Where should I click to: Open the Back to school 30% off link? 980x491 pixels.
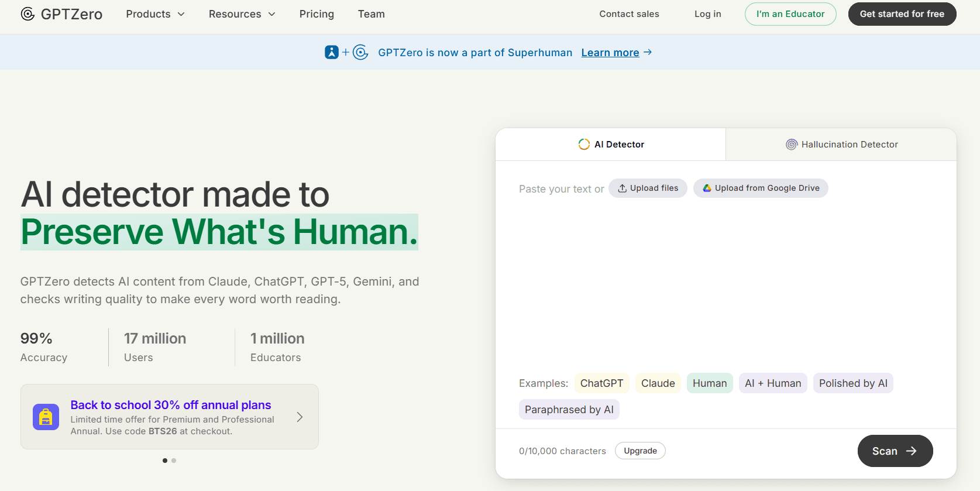[x=171, y=405]
